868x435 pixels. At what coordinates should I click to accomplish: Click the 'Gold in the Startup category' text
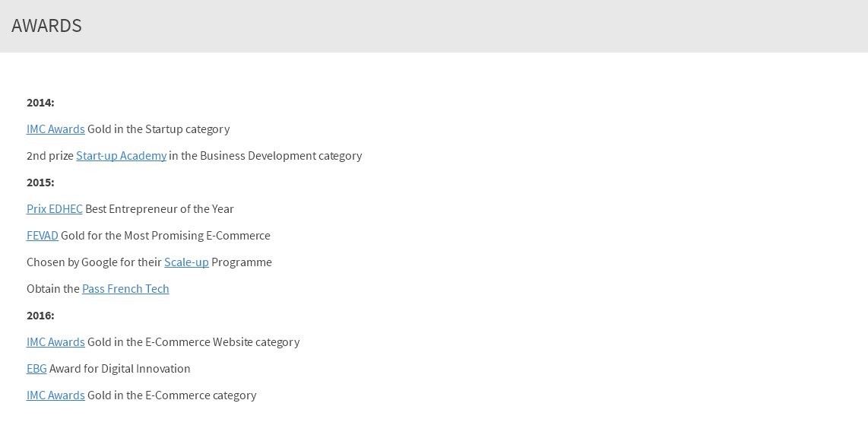tap(158, 129)
